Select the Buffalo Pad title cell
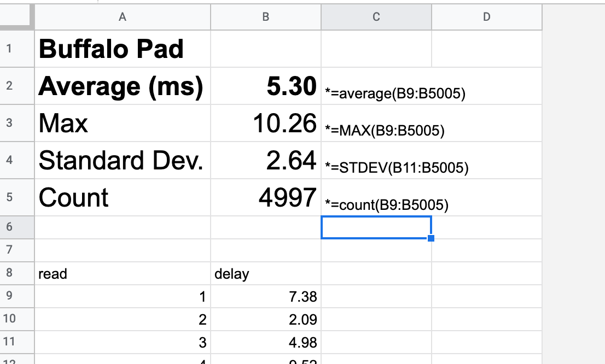Screen dimensions: 605x364 [x=123, y=49]
